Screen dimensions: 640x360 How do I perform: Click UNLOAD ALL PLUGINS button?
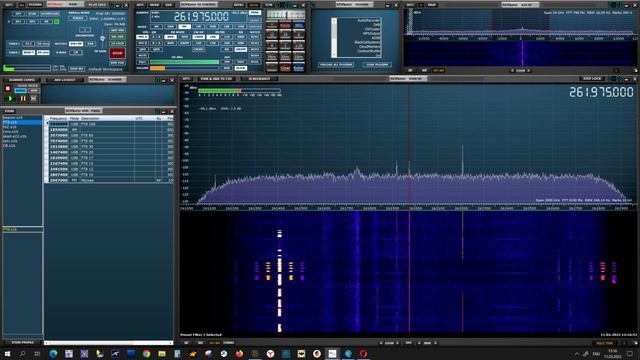coord(336,65)
